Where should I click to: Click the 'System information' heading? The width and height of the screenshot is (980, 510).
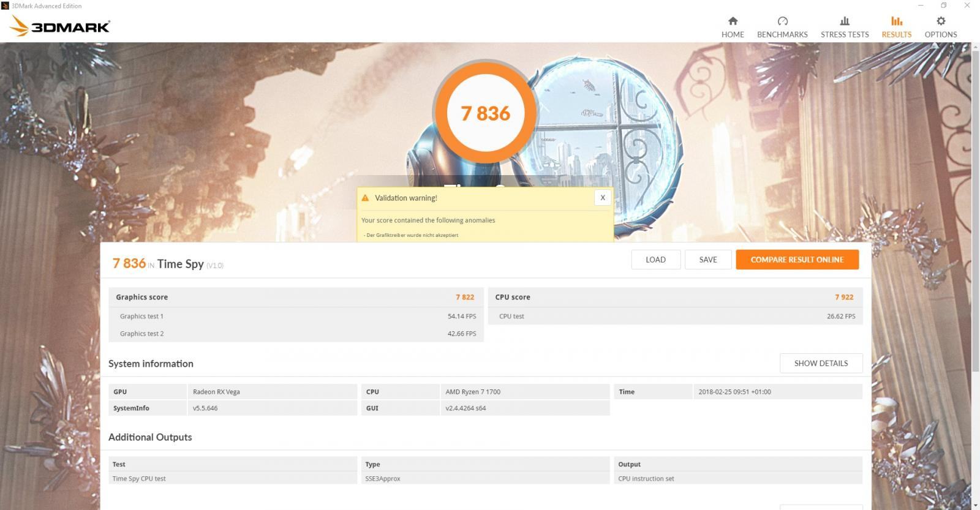pyautogui.click(x=151, y=364)
